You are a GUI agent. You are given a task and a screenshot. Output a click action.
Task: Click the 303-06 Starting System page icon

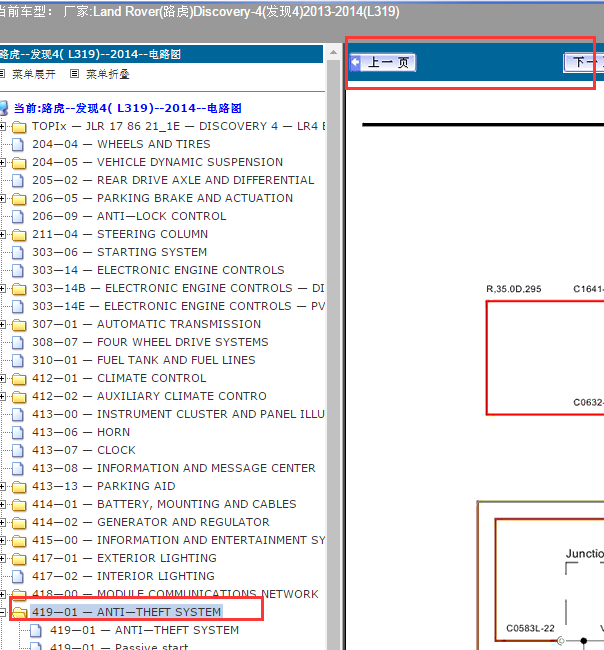tap(18, 252)
